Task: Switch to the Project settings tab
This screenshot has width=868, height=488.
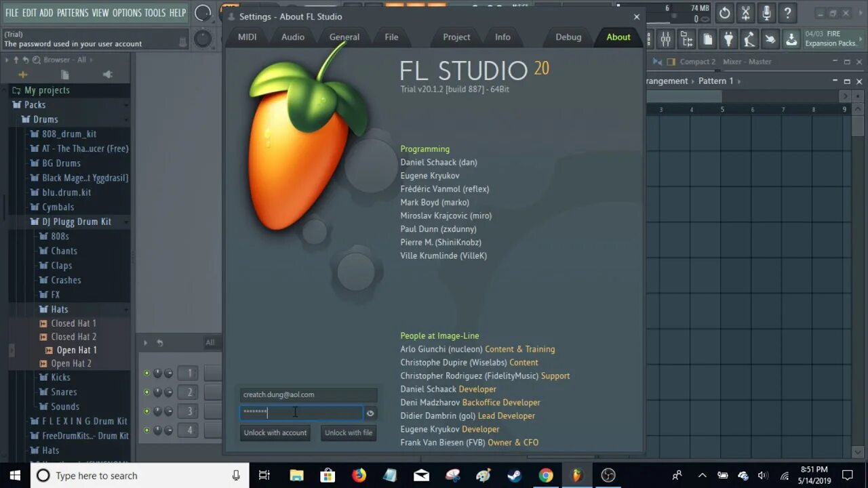Action: coord(456,37)
